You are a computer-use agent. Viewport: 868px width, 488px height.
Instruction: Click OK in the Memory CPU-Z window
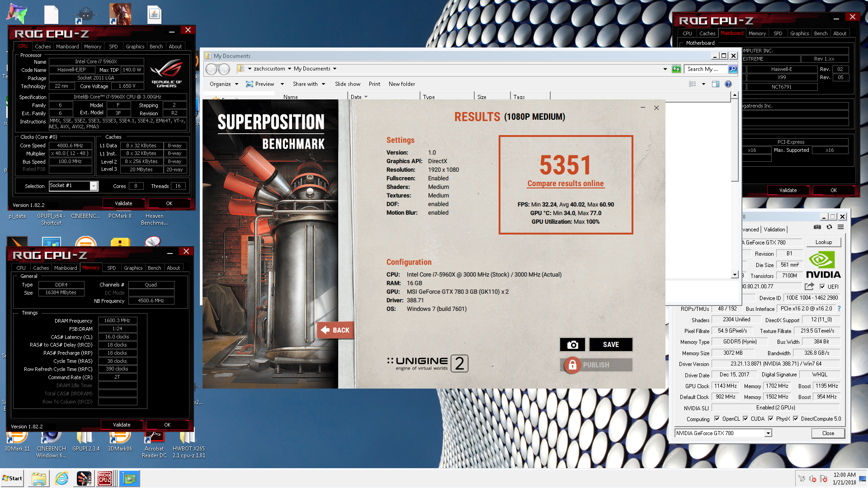tap(167, 425)
